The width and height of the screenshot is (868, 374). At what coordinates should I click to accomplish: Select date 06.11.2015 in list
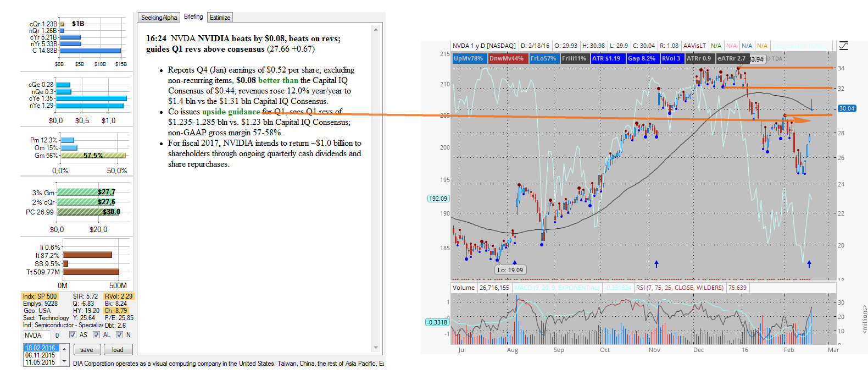coord(41,355)
